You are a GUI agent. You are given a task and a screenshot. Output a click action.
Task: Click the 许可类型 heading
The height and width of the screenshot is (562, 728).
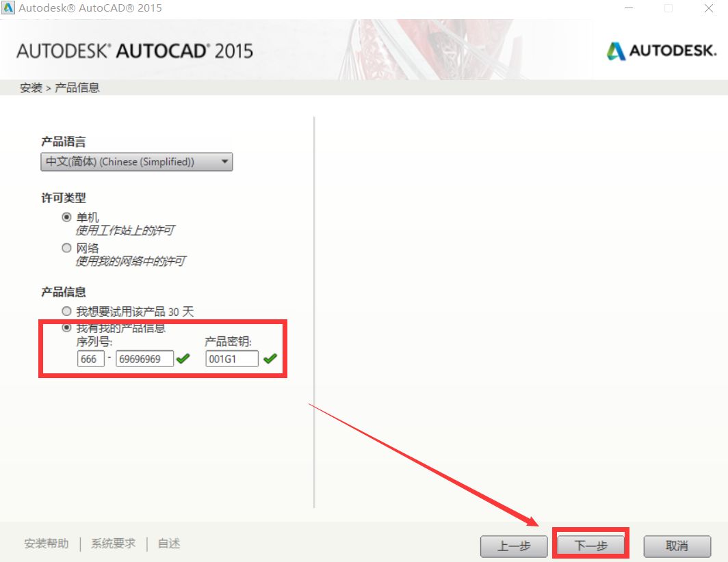tap(64, 198)
